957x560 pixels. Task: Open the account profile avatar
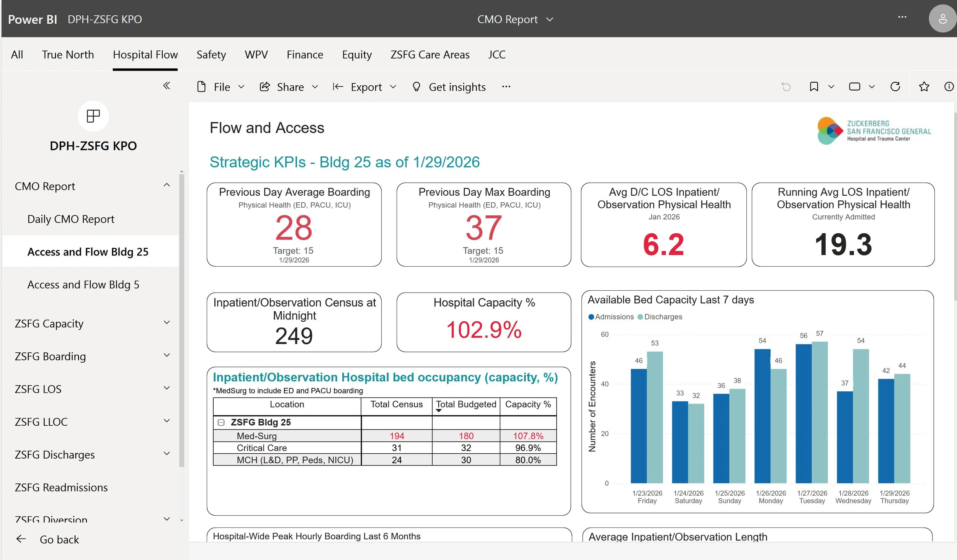(942, 18)
